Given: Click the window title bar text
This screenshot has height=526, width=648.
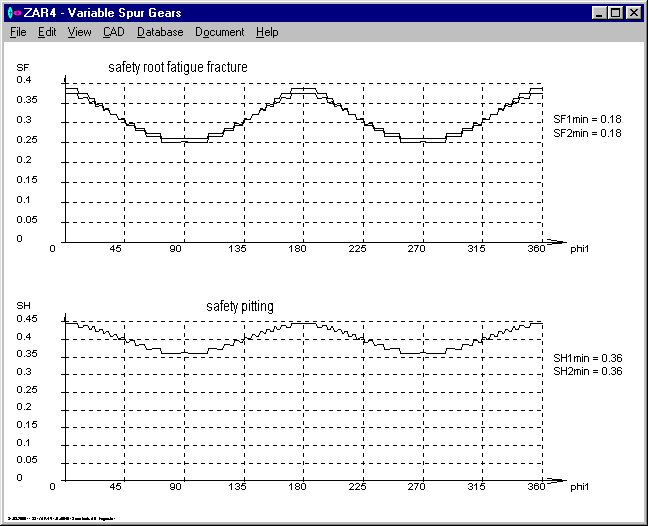Looking at the screenshot, I should pyautogui.click(x=107, y=13).
